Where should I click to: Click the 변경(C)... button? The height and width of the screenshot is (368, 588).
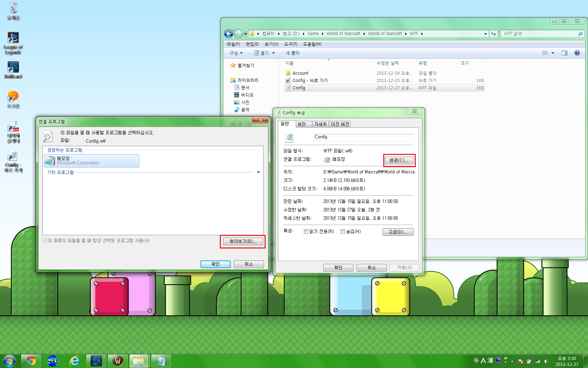399,160
